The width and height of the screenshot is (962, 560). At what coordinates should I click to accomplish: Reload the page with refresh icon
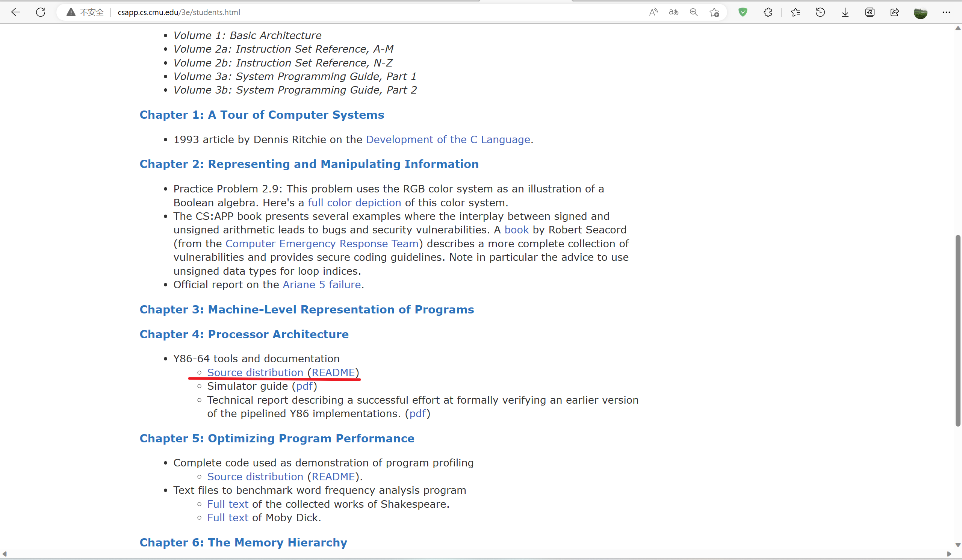(41, 12)
